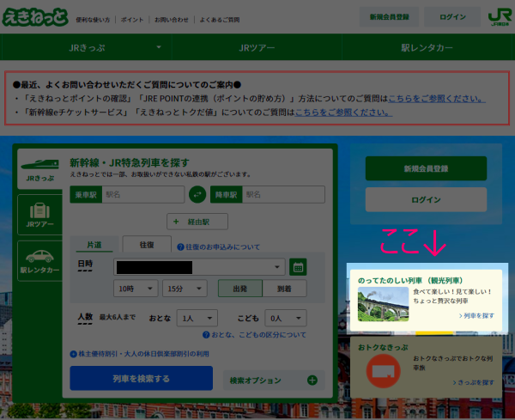Open the date dropdown
515x420 pixels.
pos(199,267)
